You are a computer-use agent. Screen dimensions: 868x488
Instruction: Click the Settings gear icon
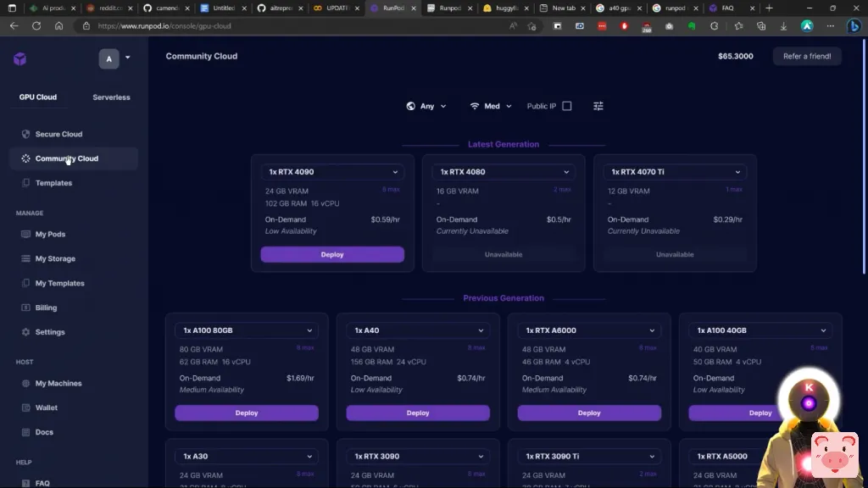click(25, 332)
